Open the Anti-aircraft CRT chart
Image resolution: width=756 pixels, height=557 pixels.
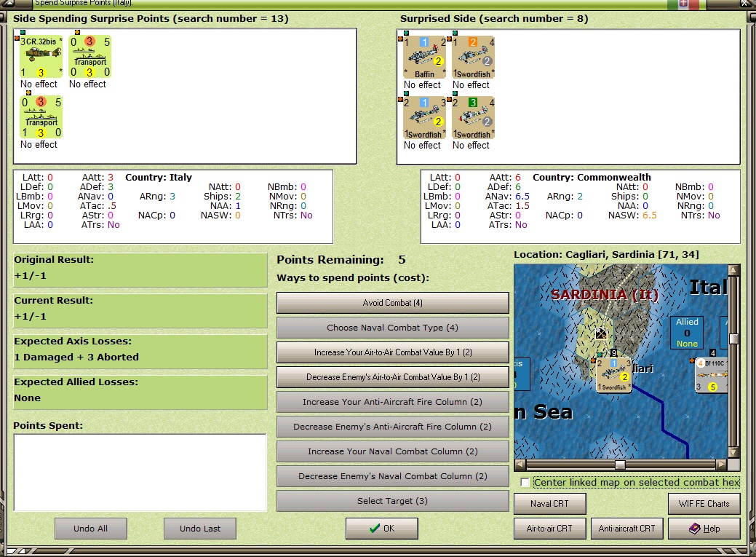[x=626, y=529]
